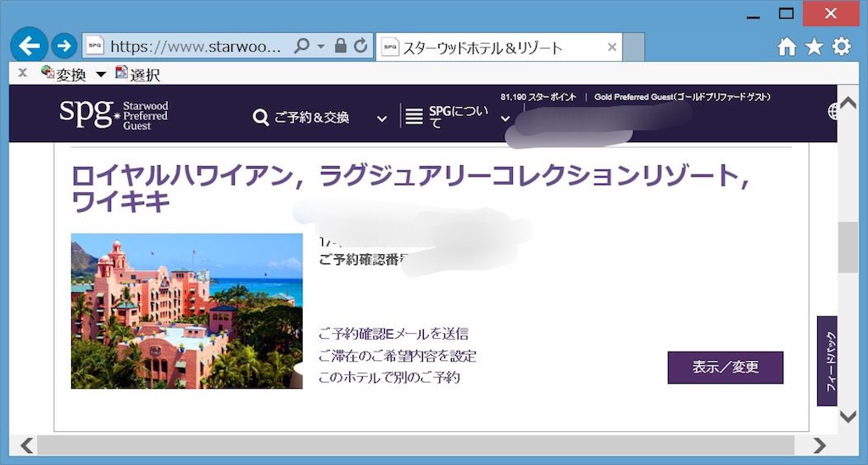Open browser Tools gear icon
This screenshot has width=868, height=465.
pyautogui.click(x=842, y=47)
